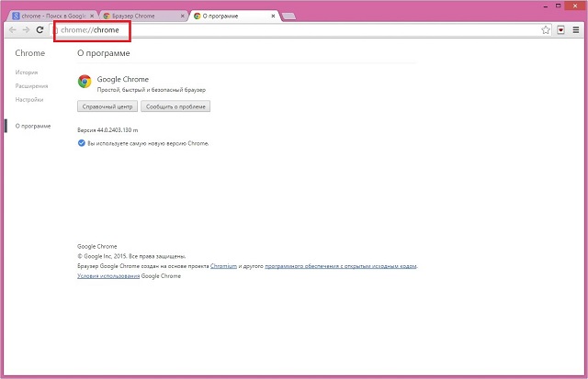The image size is (588, 379).
Task: Open the 'Условия использования' link
Action: (108, 276)
